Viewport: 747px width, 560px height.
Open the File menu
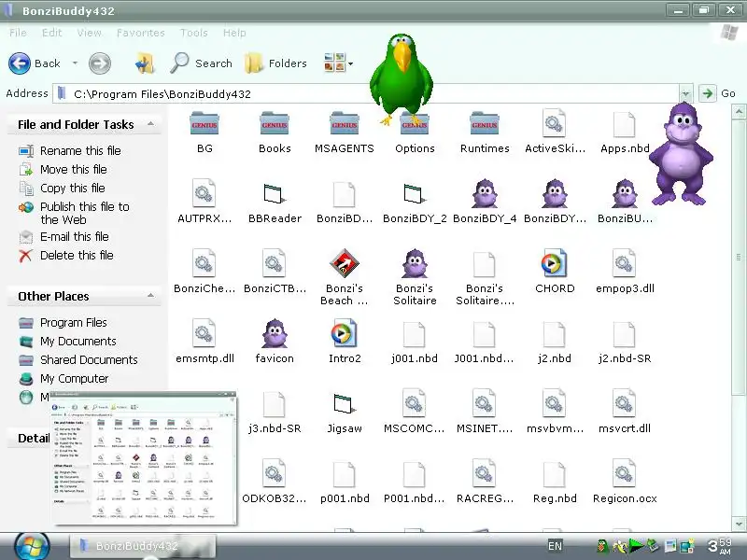[x=18, y=33]
